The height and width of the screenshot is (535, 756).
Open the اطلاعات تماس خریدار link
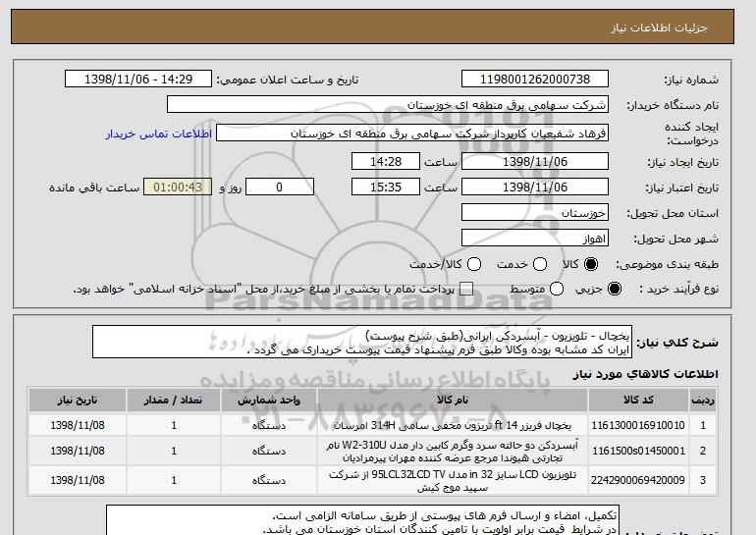(x=159, y=134)
